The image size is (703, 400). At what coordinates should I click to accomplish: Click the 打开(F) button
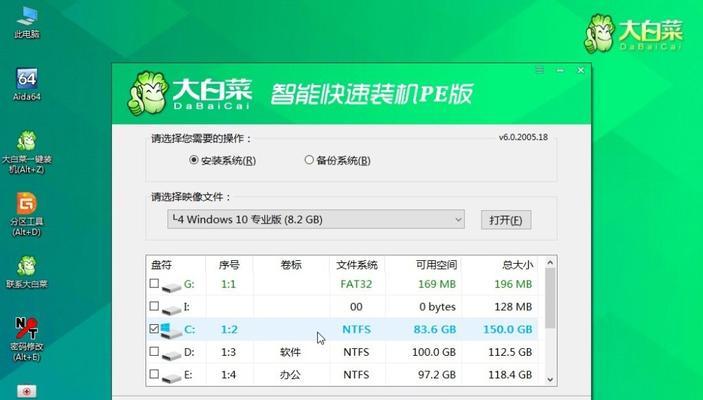tap(506, 220)
